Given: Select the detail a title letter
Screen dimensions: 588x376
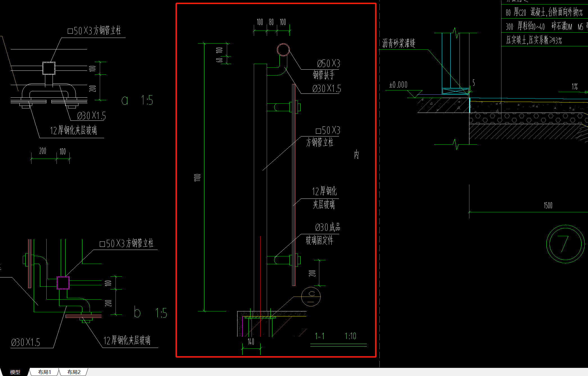Looking at the screenshot, I should [125, 100].
